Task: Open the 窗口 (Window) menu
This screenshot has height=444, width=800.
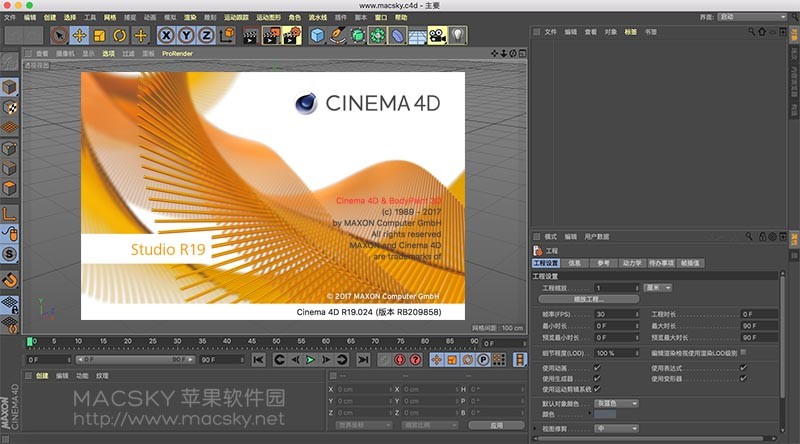Action: 381,17
